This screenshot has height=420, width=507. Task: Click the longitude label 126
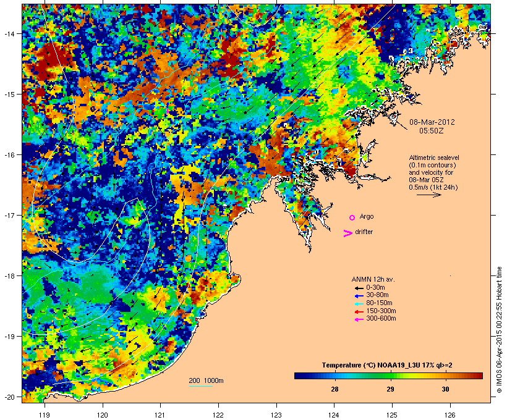pos(450,415)
